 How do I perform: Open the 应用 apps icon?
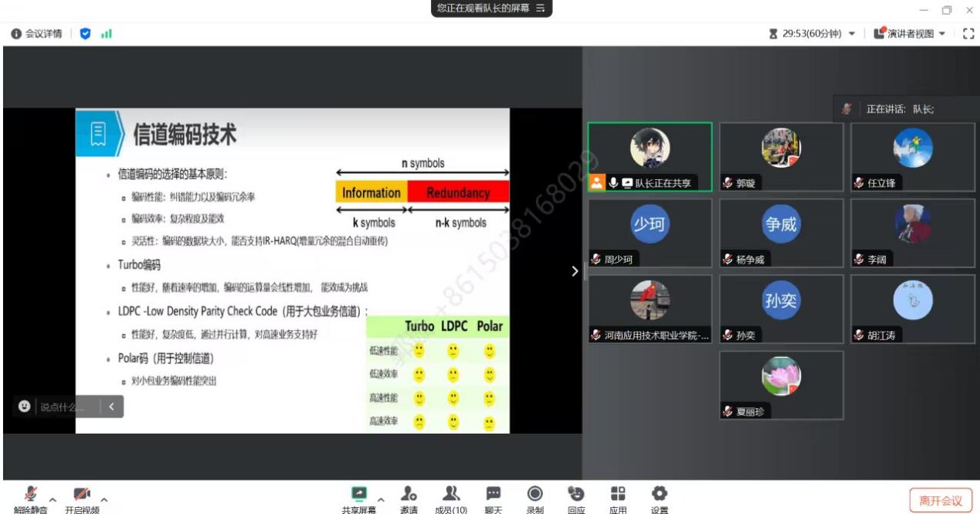click(618, 494)
